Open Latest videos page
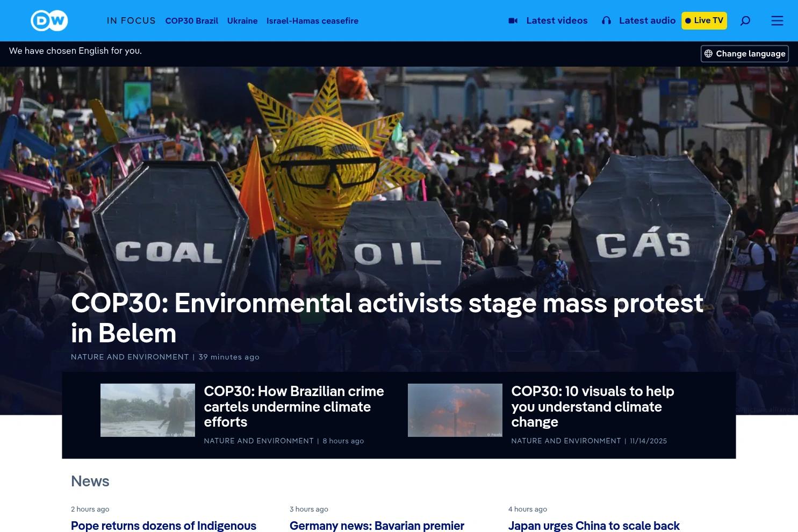 click(557, 21)
